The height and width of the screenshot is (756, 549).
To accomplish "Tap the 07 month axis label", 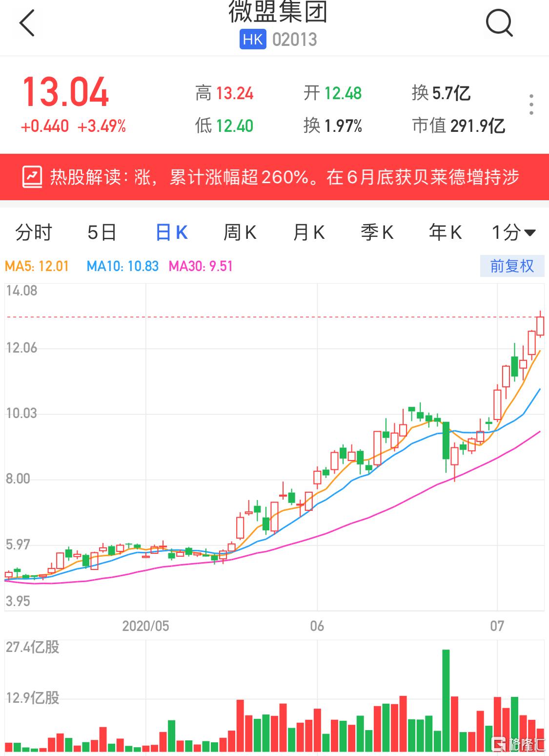I will 497,626.
